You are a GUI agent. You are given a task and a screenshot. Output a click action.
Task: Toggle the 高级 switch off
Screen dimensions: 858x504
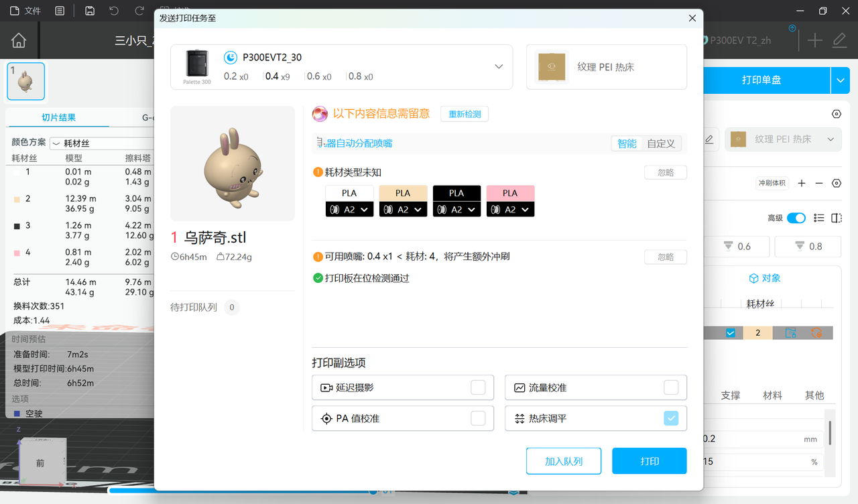click(x=796, y=218)
